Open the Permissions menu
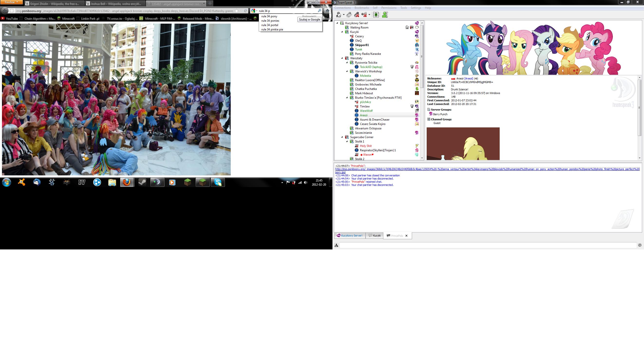The width and height of the screenshot is (644, 342). point(389,8)
